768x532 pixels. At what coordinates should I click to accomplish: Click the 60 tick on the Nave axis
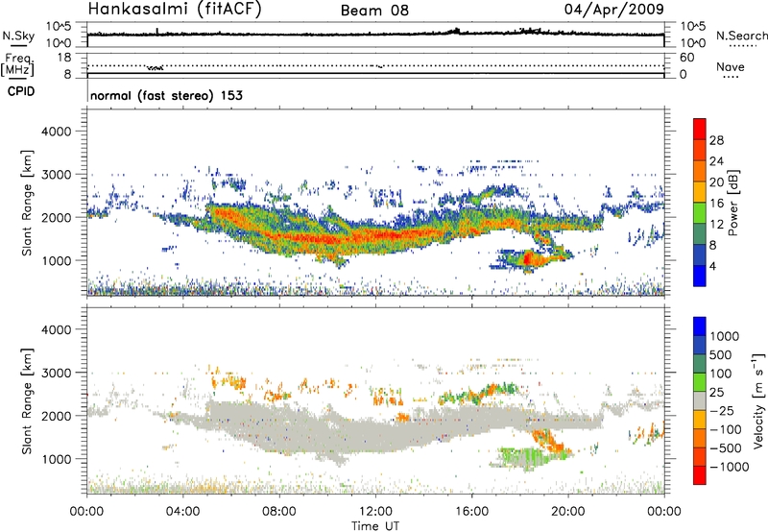coord(686,58)
